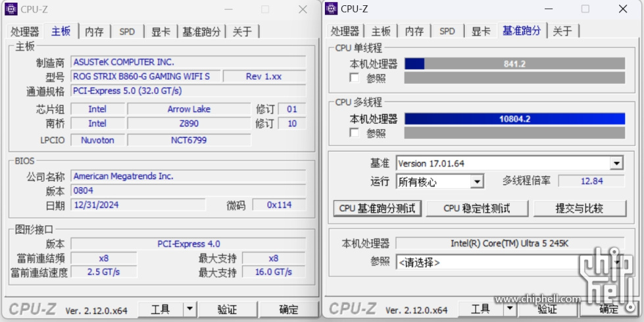This screenshot has width=644, height=322.
Task: Start the CPU 基准跑分测试 button
Action: coord(378,208)
